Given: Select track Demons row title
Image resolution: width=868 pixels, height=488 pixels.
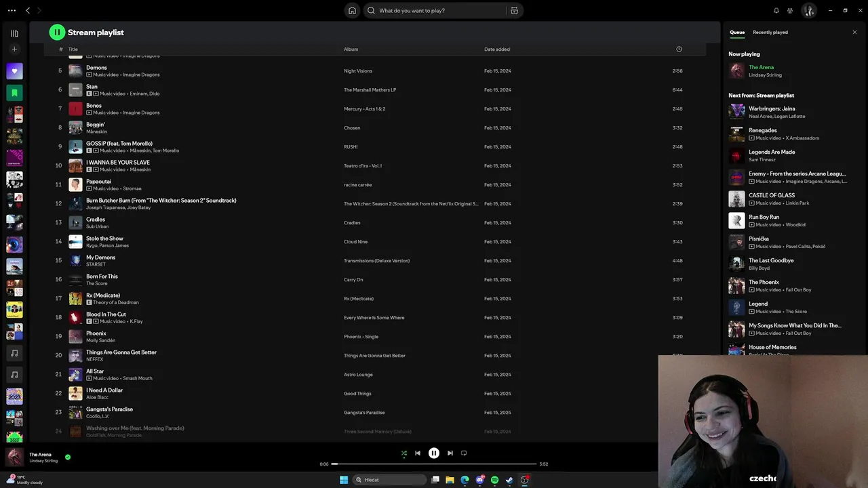Looking at the screenshot, I should 96,68.
